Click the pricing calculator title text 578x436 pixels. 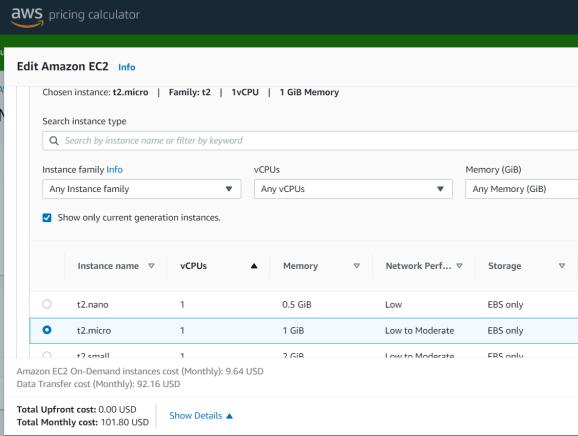click(x=94, y=15)
